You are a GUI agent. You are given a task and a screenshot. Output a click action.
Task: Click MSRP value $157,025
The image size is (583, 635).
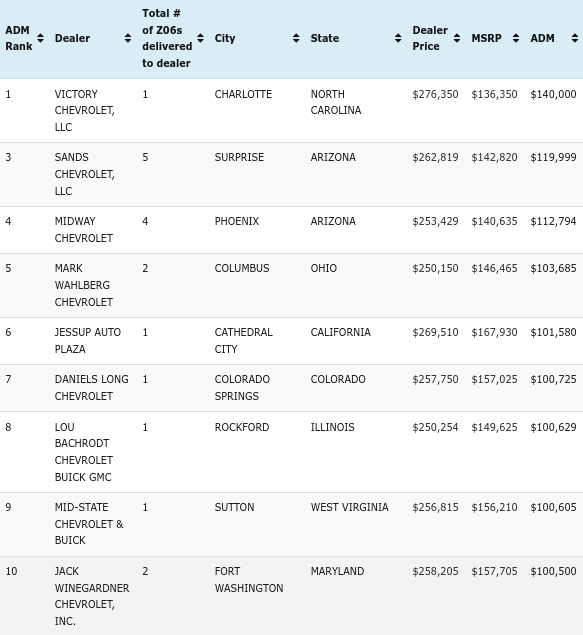494,379
